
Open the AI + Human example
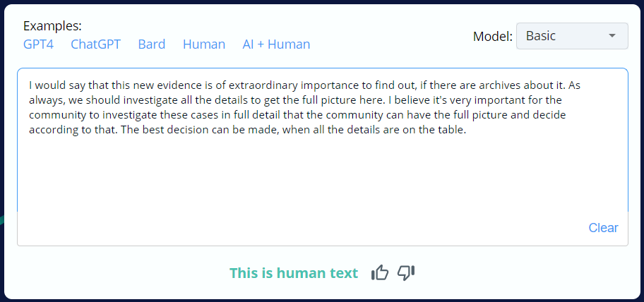276,44
